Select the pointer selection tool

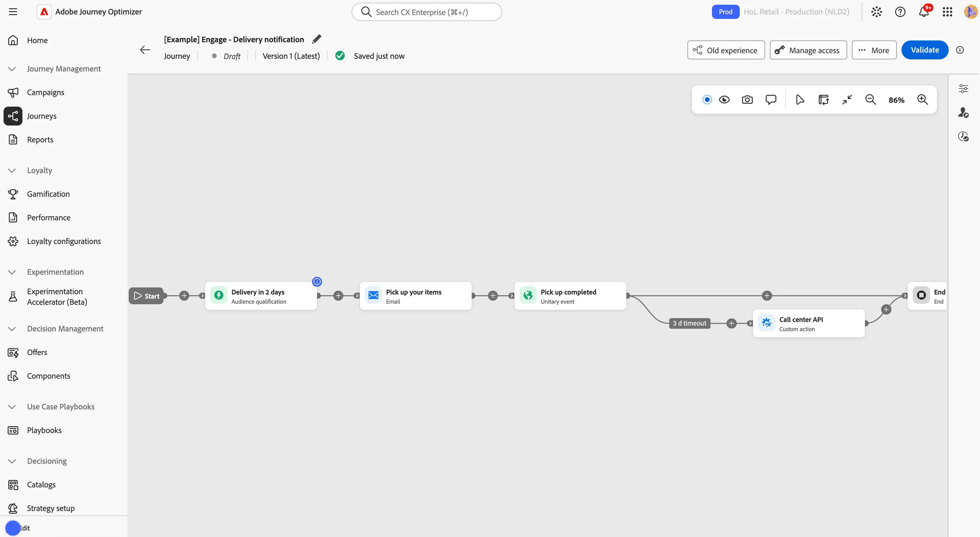800,100
